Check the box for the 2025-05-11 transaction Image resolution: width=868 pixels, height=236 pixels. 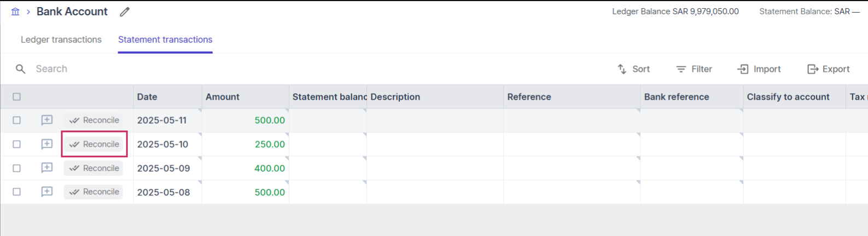point(16,120)
